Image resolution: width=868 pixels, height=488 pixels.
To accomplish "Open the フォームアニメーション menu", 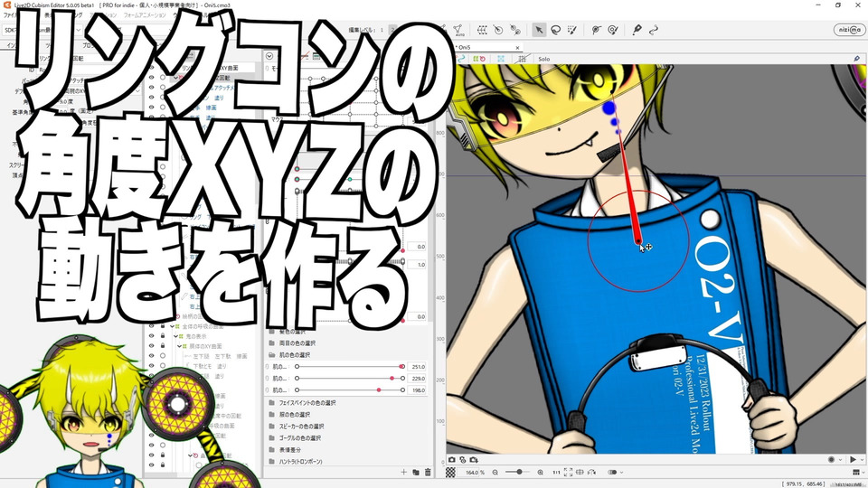I will (145, 15).
